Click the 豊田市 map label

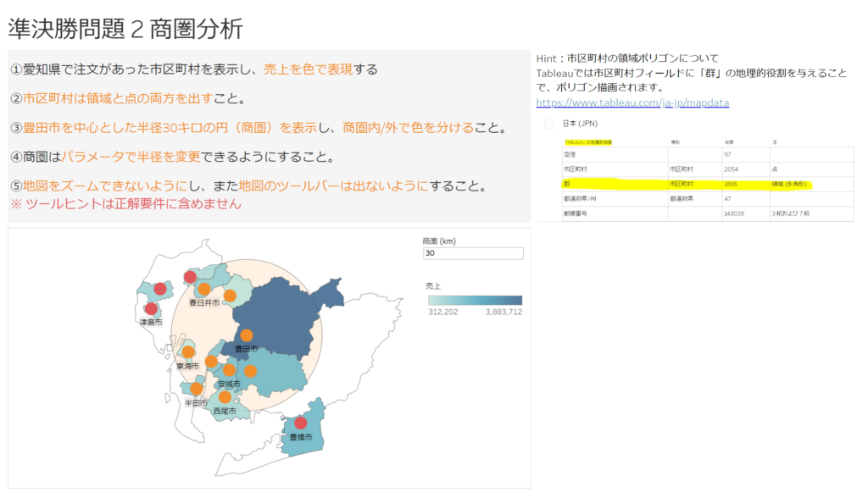[x=246, y=349]
